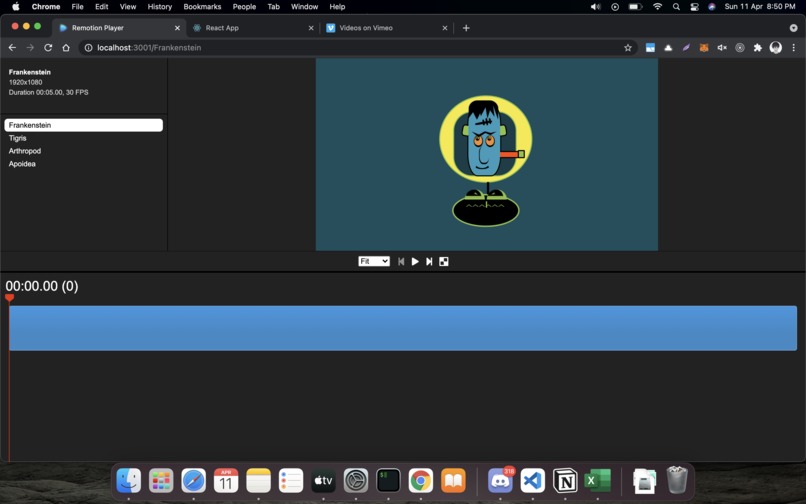Open the Bookmarks menu
Screen dimensions: 806x504
202,7
